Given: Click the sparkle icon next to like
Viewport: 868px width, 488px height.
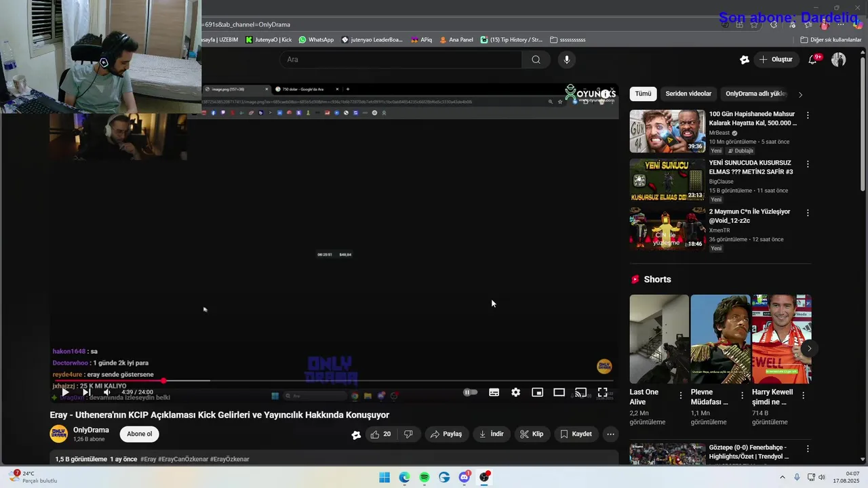Looking at the screenshot, I should pos(356,434).
